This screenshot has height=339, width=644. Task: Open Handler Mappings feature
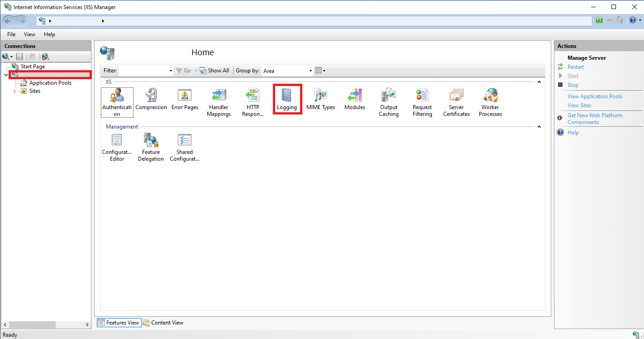pyautogui.click(x=219, y=103)
